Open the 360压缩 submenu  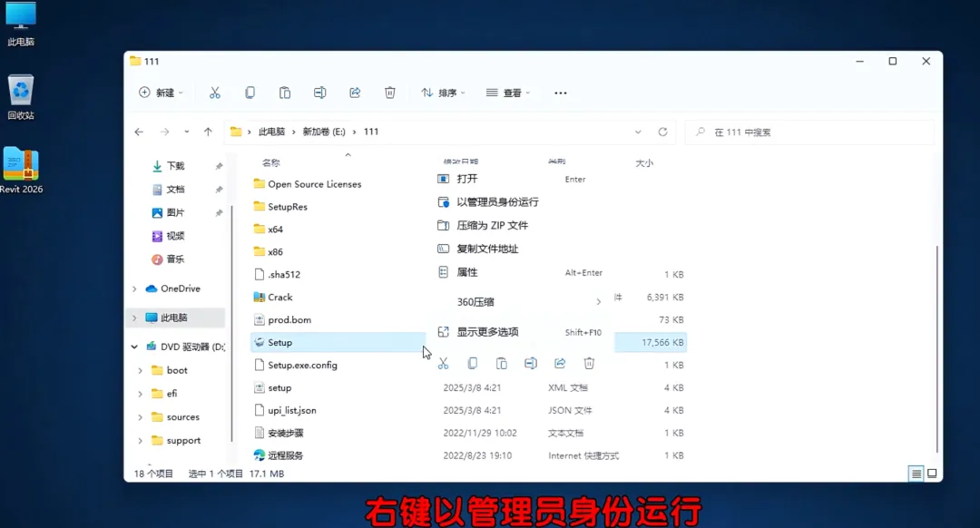(521, 302)
